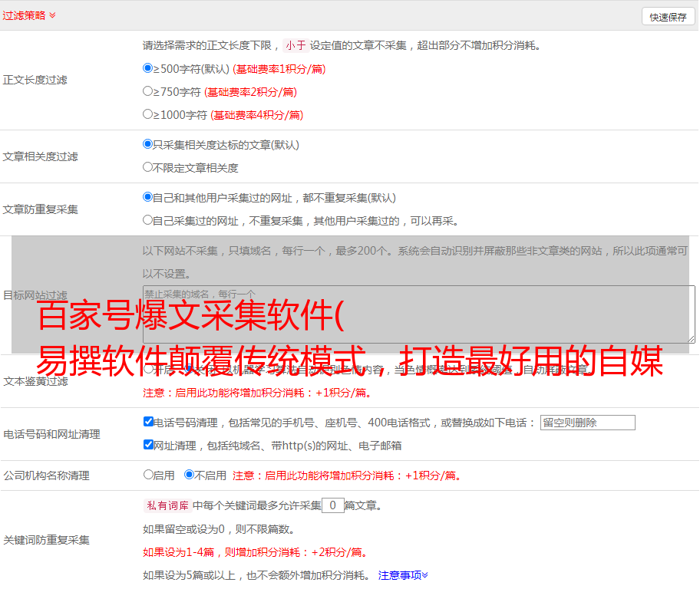Click the 正文长度过滤 row label

coord(35,80)
